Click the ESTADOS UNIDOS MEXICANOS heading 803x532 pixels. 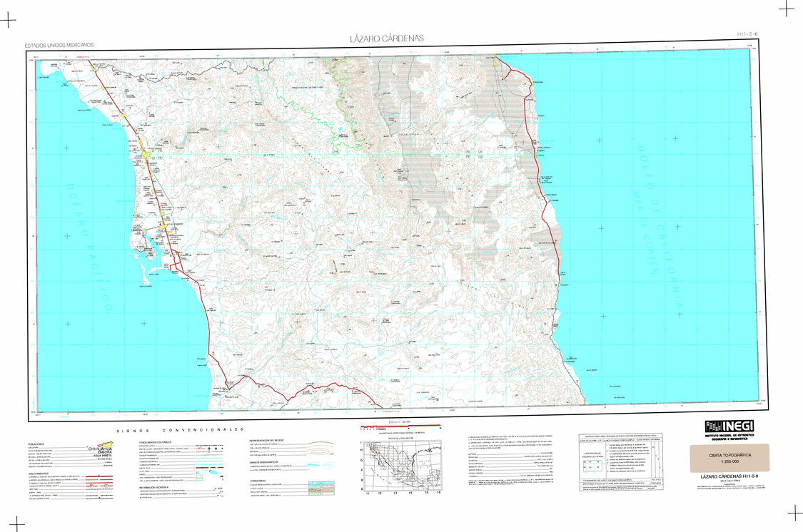point(59,46)
